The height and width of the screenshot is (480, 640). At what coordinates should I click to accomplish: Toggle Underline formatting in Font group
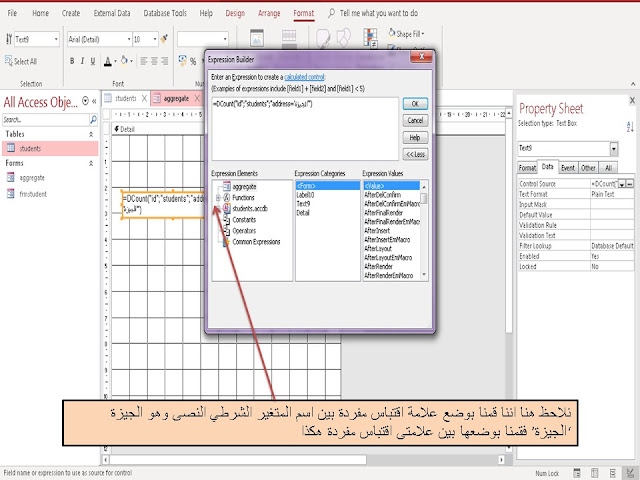(x=93, y=61)
